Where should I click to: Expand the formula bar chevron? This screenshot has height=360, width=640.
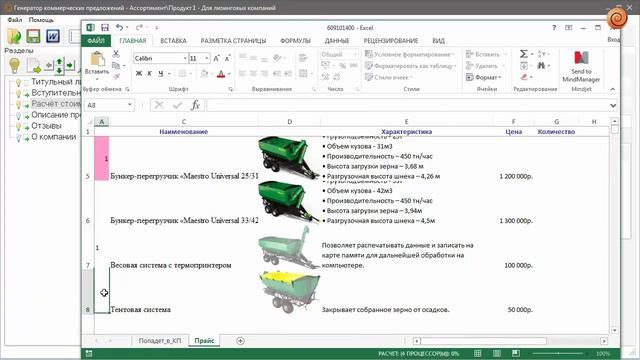613,106
